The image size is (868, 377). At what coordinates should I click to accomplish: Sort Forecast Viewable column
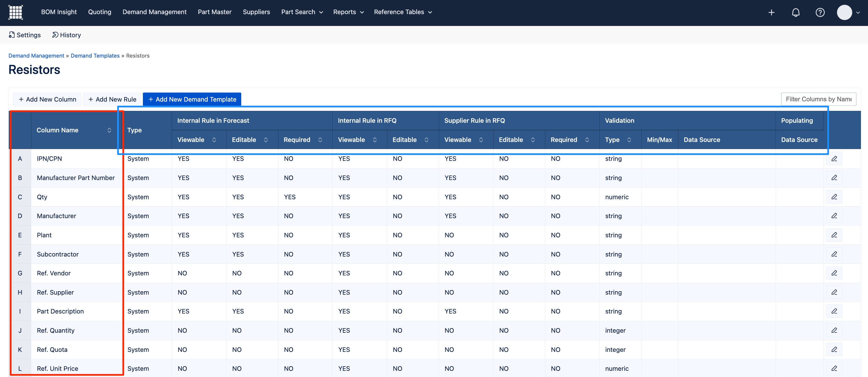[214, 140]
